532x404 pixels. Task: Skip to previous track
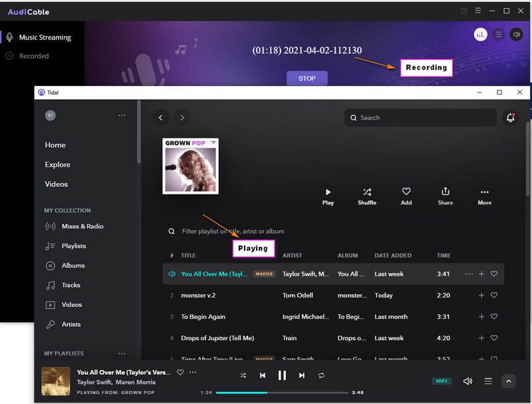coord(263,375)
